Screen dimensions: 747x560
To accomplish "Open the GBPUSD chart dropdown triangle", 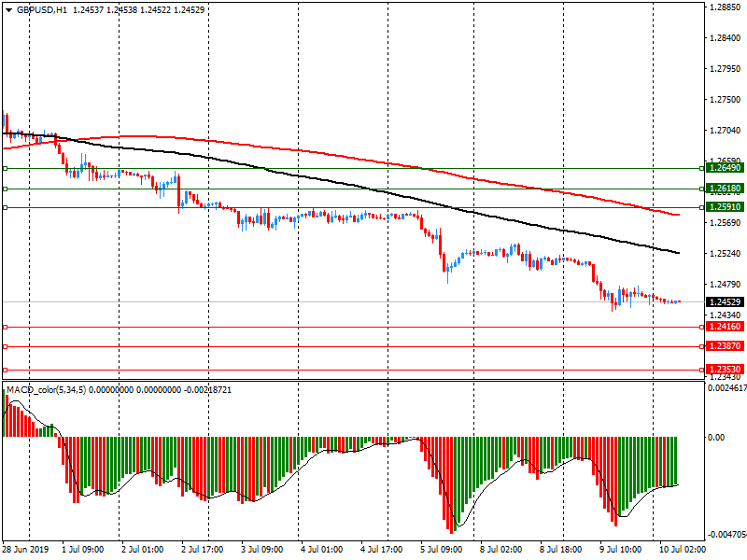I will point(8,10).
